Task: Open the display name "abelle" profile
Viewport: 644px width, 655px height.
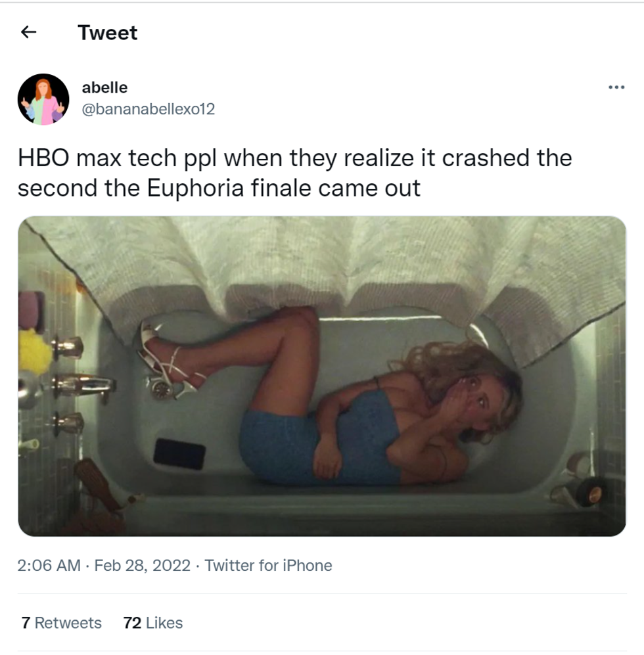Action: (x=104, y=87)
